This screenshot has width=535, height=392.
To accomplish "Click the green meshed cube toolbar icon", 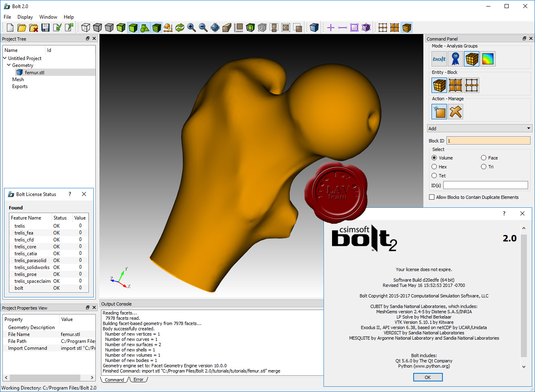I will (156, 28).
